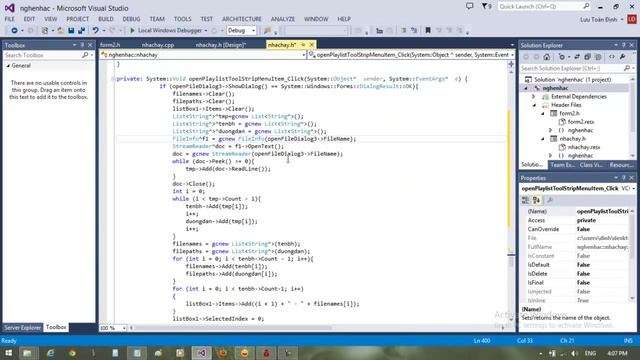Select form2.resx in Solution Explorer
The width and height of the screenshot is (640, 360).
tap(580, 122)
